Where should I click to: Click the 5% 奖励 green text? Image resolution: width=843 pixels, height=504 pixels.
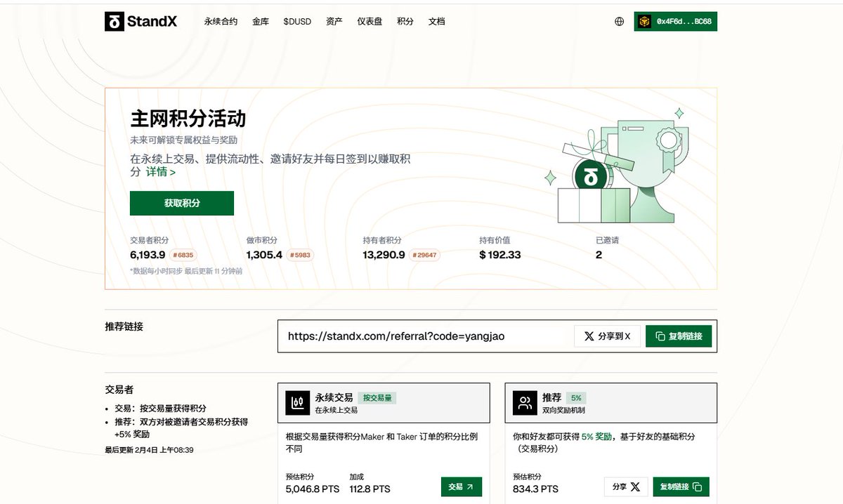[x=596, y=437]
